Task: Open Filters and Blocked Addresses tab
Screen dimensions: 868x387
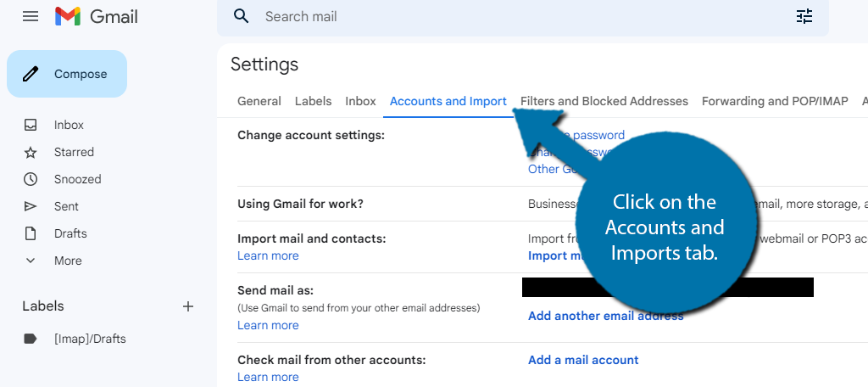Action: pyautogui.click(x=604, y=102)
